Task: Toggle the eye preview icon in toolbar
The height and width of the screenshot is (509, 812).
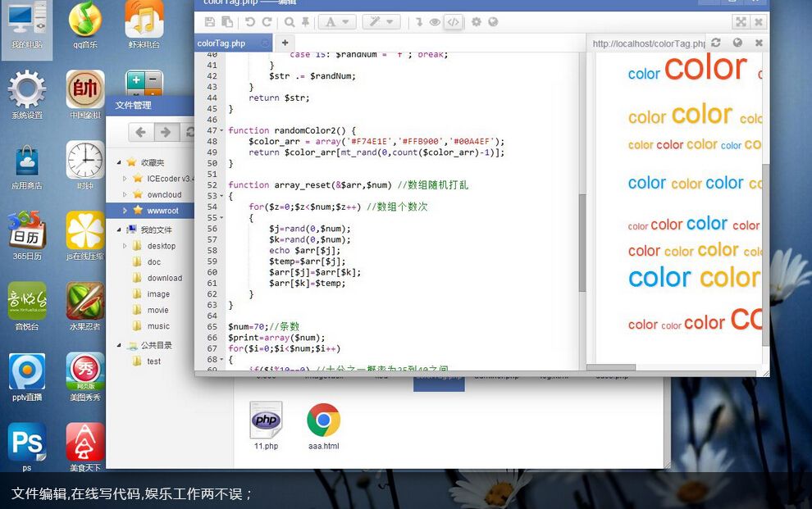Action: click(435, 22)
